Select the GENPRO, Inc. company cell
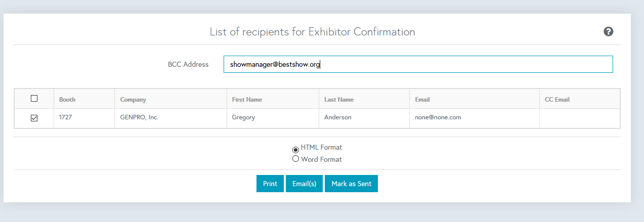 coord(140,117)
